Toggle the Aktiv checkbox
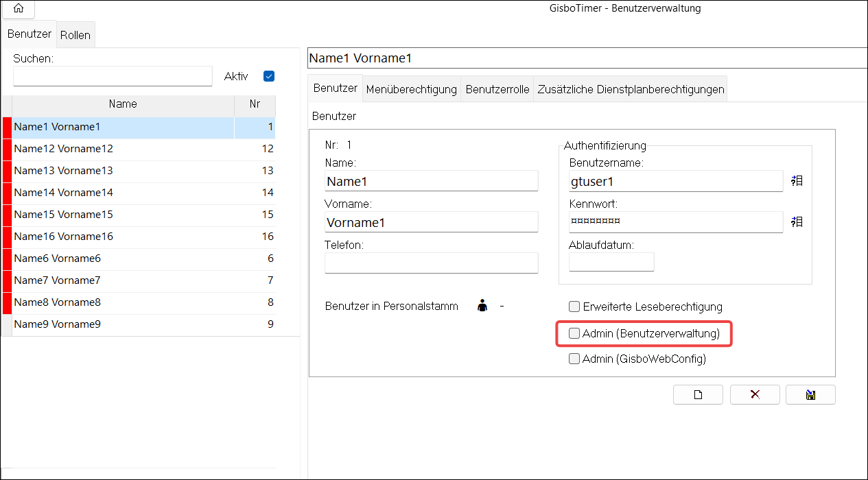 pyautogui.click(x=269, y=76)
